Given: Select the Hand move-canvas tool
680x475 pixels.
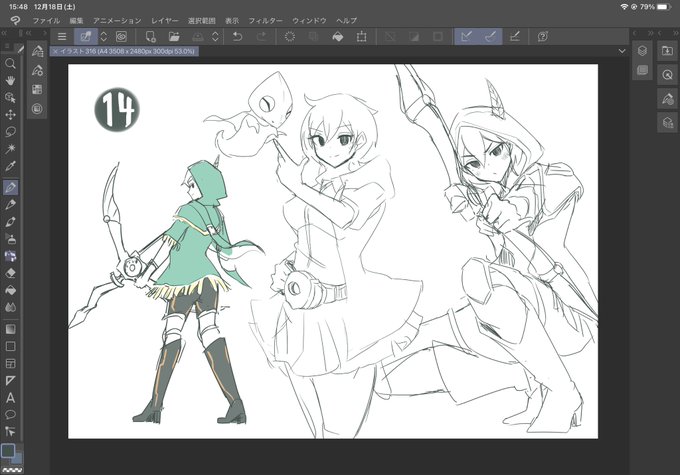Looking at the screenshot, I should point(10,81).
